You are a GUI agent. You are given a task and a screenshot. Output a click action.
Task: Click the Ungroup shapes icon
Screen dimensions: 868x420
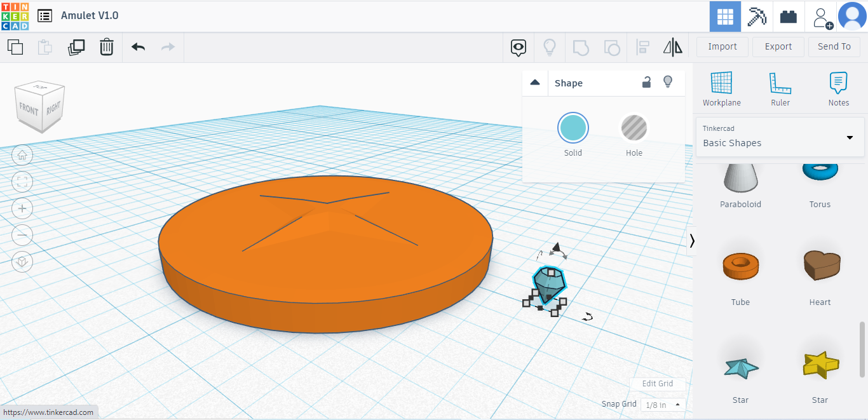tap(611, 48)
